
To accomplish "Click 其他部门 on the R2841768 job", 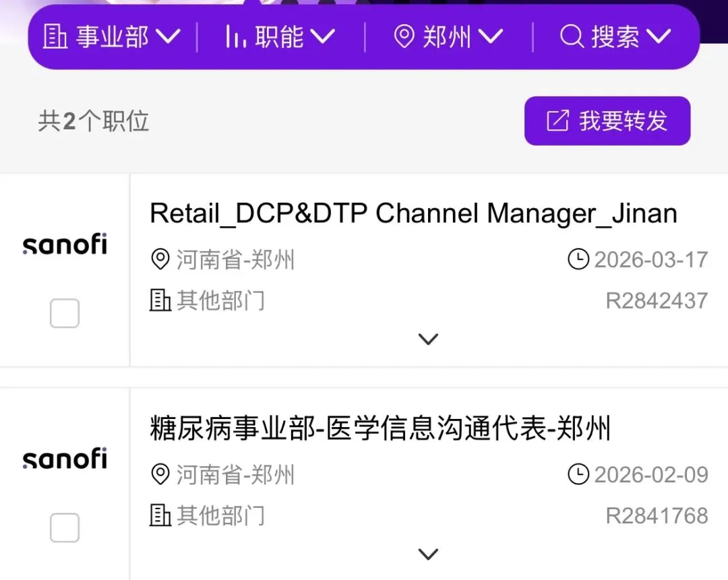I will click(x=221, y=516).
